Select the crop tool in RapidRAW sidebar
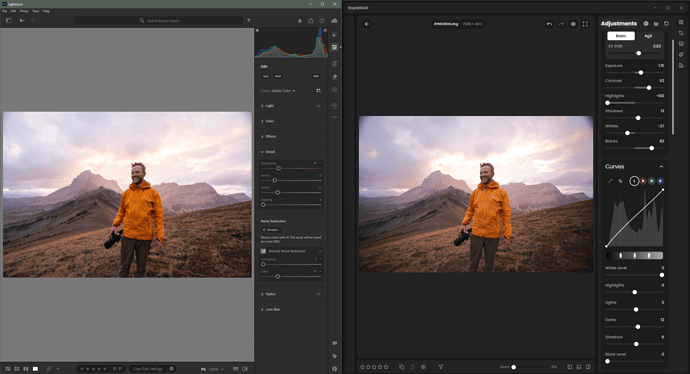 [681, 33]
